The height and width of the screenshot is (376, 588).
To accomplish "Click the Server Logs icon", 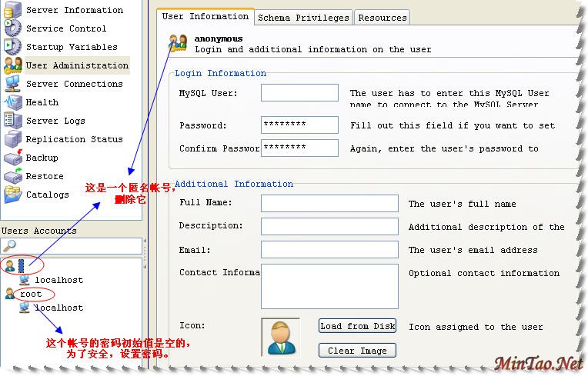I will 13,121.
